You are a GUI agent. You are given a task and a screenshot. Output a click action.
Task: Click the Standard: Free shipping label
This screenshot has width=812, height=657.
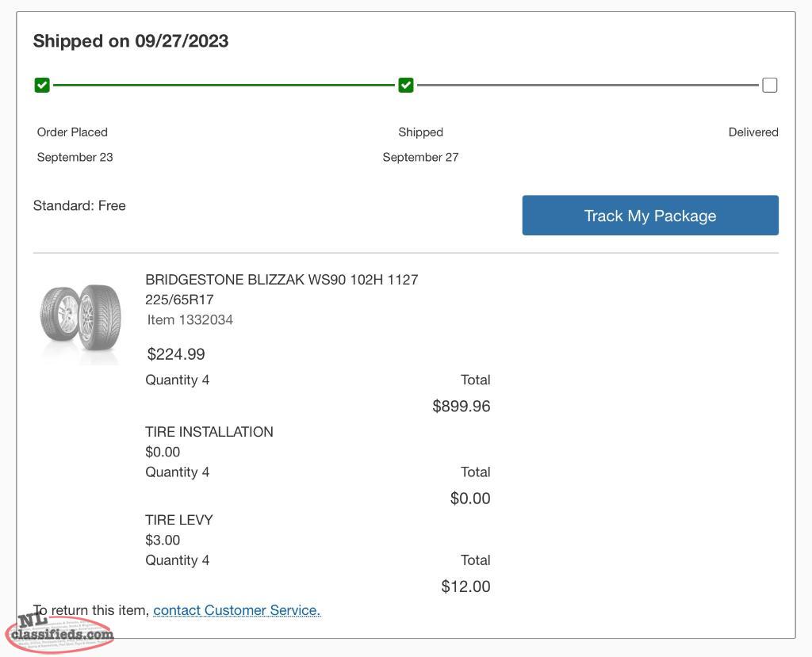point(79,206)
